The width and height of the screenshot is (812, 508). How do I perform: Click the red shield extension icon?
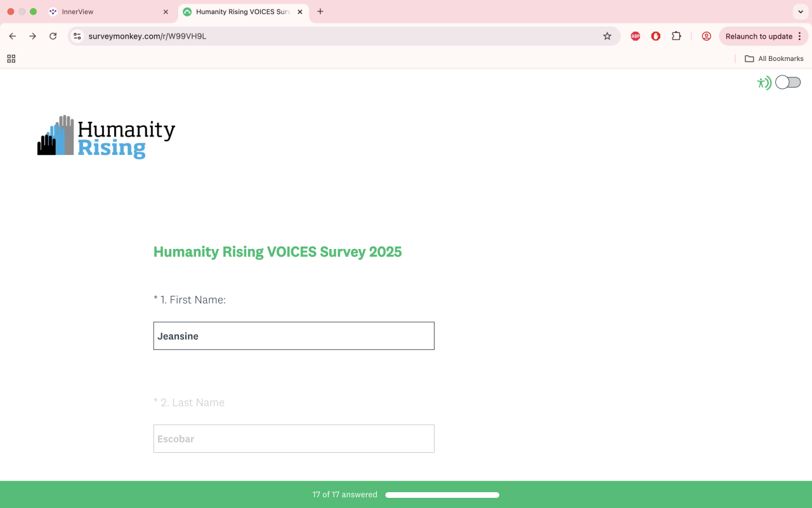(656, 36)
